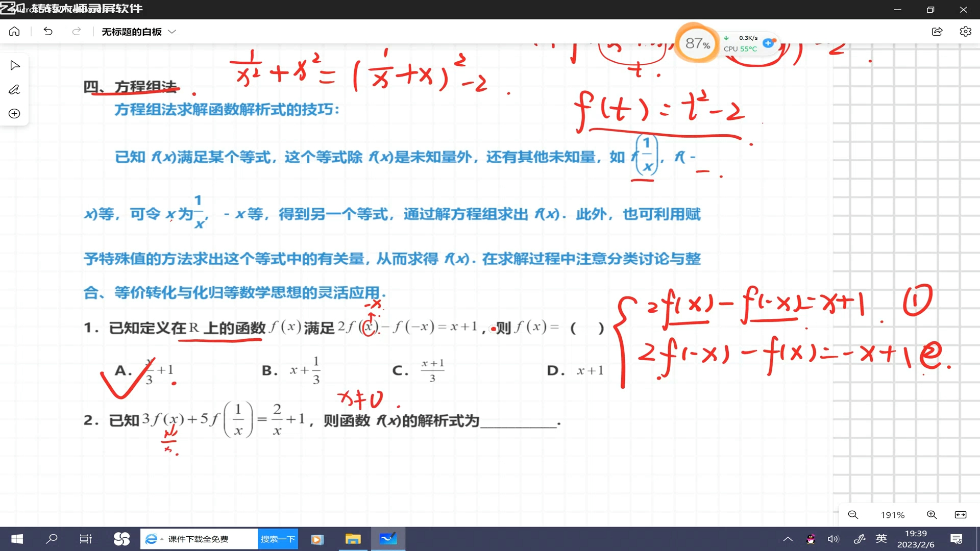Open File Explorer from the taskbar
Screen dimensions: 980x551
click(353, 539)
